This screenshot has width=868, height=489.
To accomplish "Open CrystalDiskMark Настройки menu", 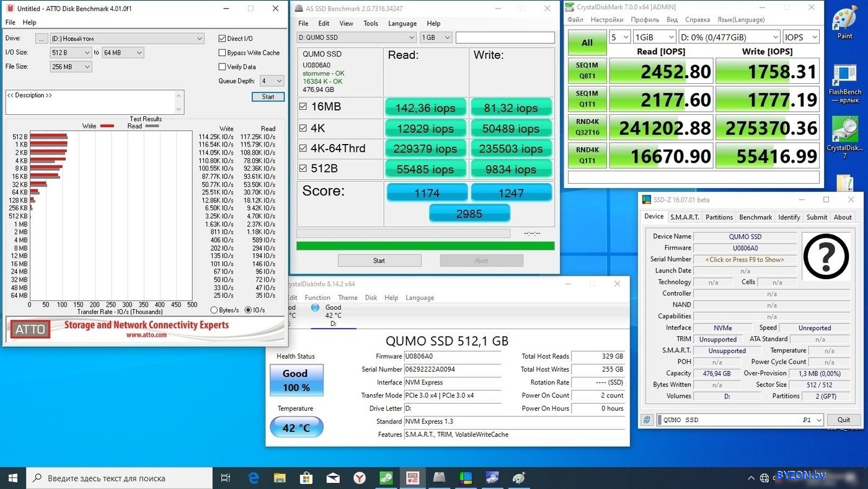I will (x=607, y=20).
